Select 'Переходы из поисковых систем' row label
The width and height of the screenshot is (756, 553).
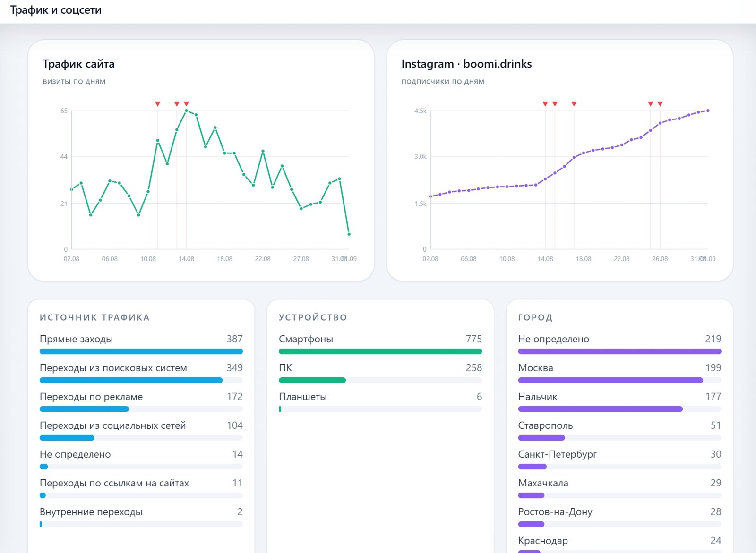[x=113, y=368]
